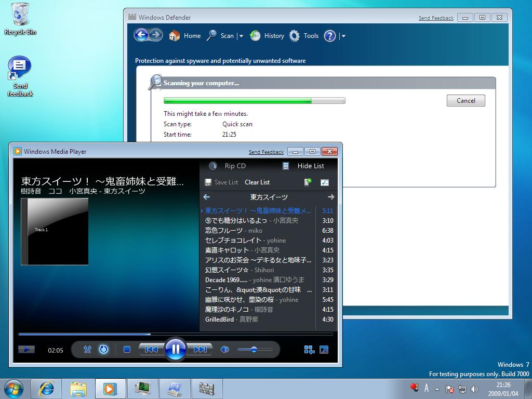Show hidden tray icons arrow

point(437,389)
